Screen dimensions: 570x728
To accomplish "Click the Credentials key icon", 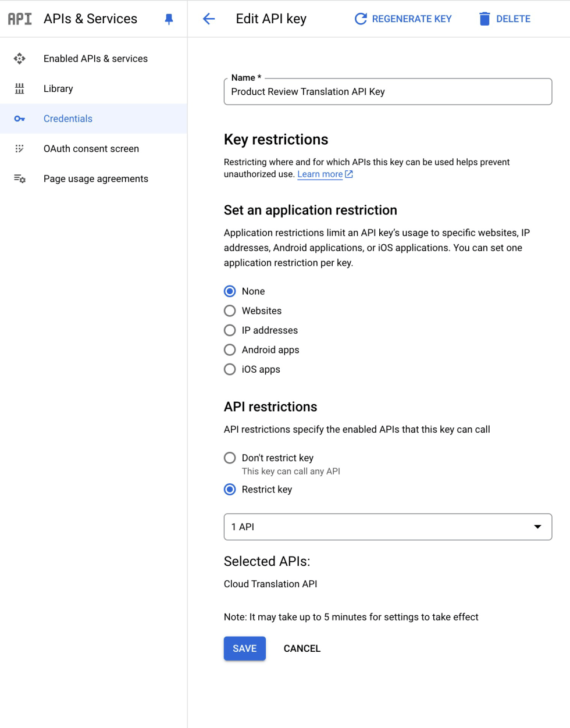I will click(x=20, y=119).
